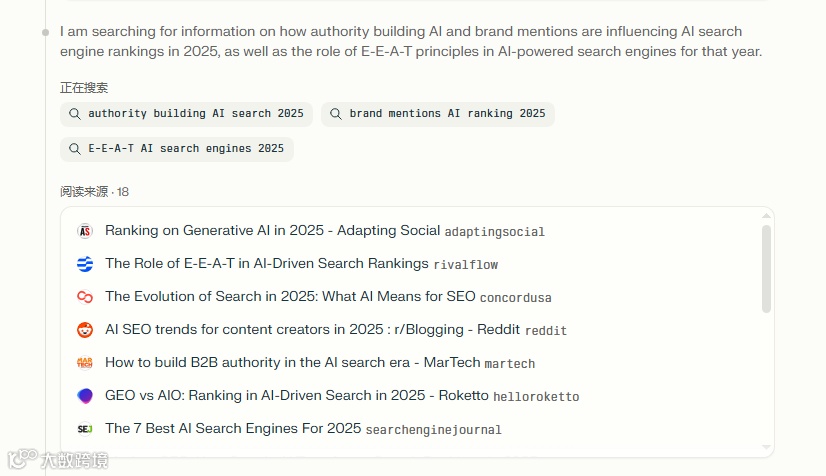
Task: Click the magnifier icon in brand mentions chip
Action: click(336, 114)
